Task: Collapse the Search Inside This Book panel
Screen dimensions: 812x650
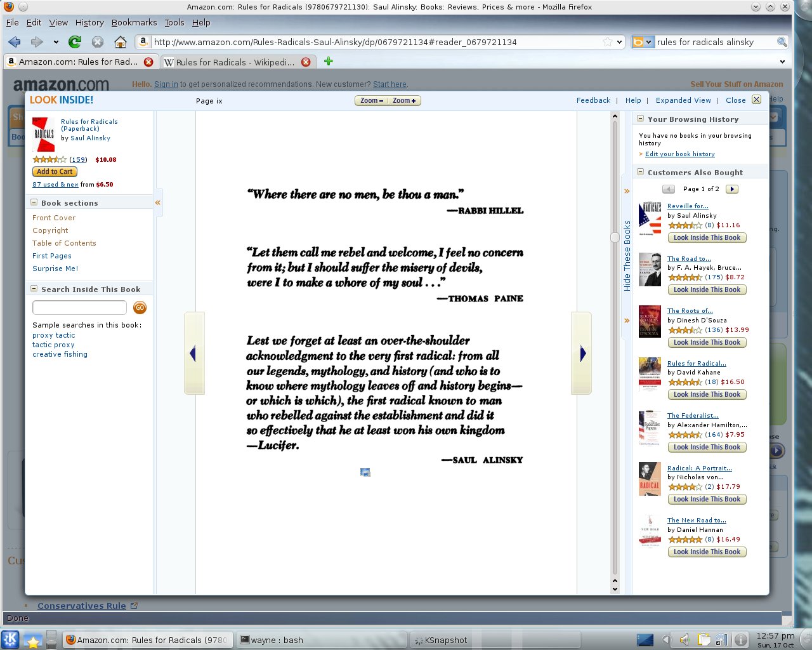Action: (34, 289)
